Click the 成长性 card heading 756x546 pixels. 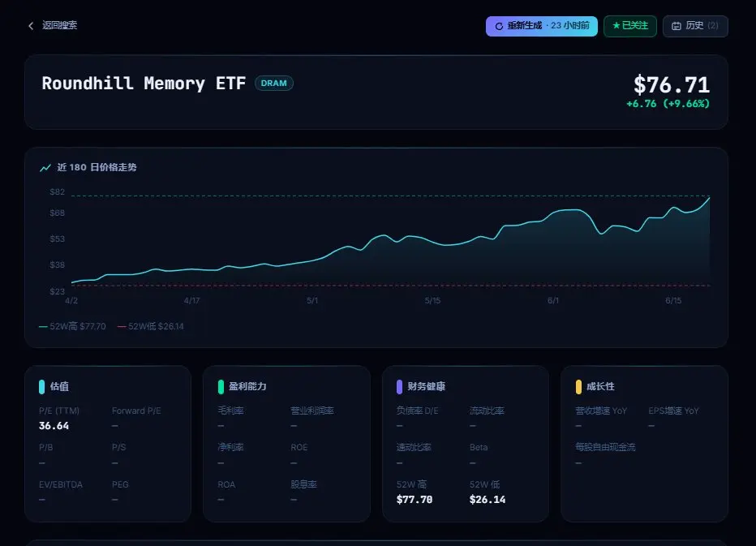(600, 386)
